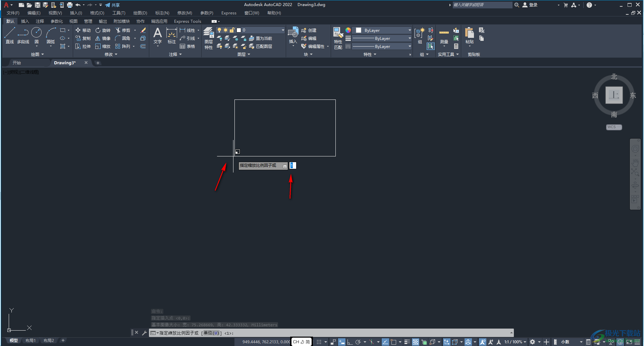Toggle polar tracking in status bar
This screenshot has width=644, height=346.
pyautogui.click(x=358, y=342)
